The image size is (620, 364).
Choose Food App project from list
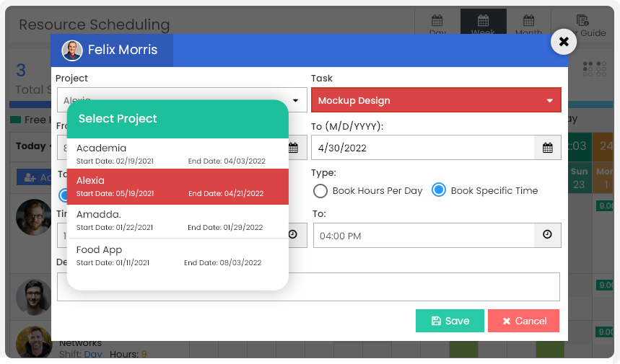click(x=178, y=256)
